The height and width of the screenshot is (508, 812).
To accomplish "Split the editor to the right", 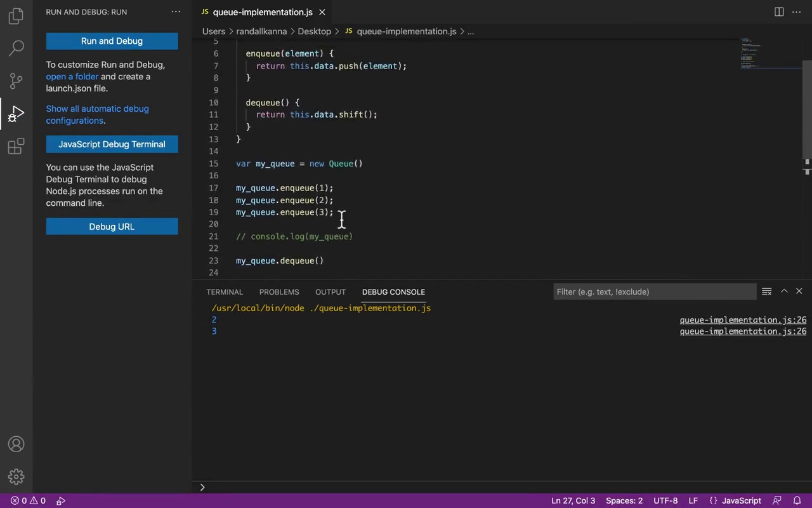I will [779, 11].
